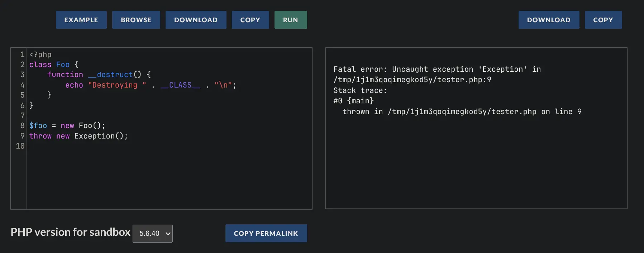Copy the code using the left COPY button

click(x=250, y=20)
